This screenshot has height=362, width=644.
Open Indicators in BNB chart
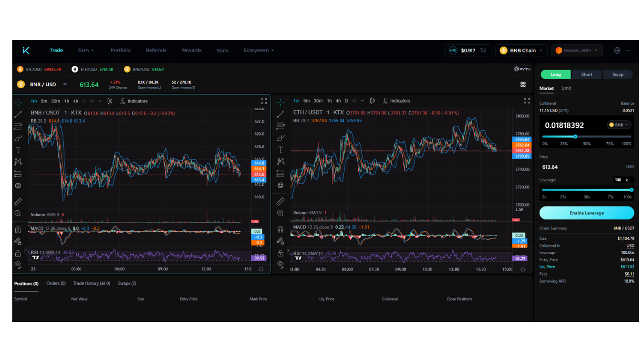pyautogui.click(x=134, y=101)
